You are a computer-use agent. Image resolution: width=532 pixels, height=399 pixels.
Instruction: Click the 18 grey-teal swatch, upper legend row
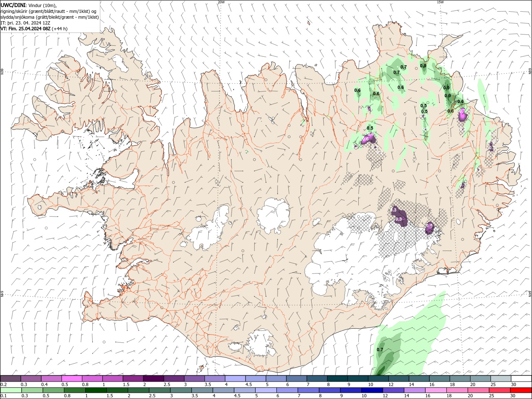click(x=460, y=379)
